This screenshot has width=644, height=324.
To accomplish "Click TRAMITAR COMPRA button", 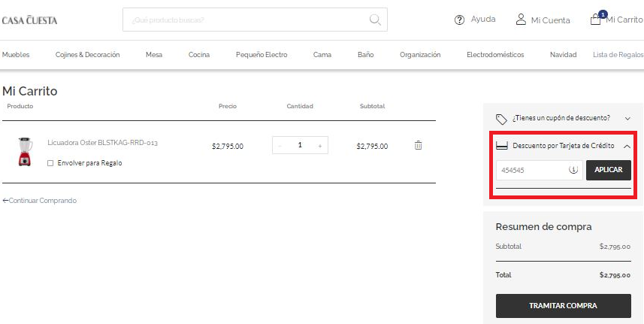I will pos(563,306).
